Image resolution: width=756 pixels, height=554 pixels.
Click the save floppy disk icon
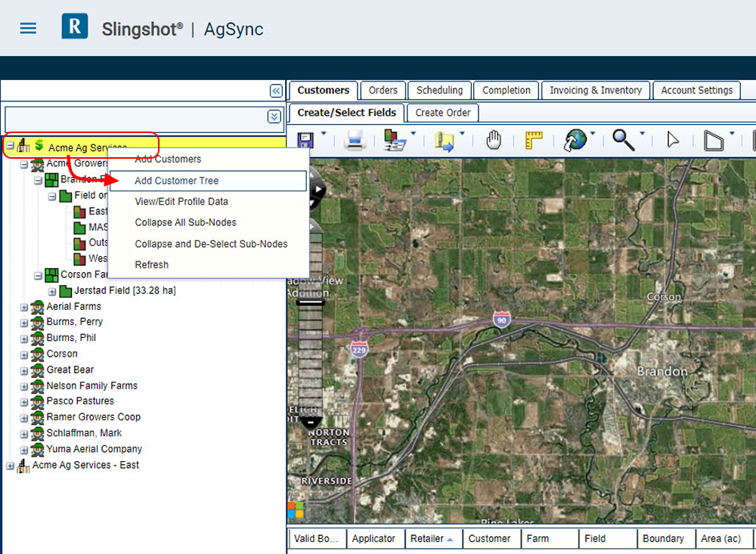(x=305, y=141)
